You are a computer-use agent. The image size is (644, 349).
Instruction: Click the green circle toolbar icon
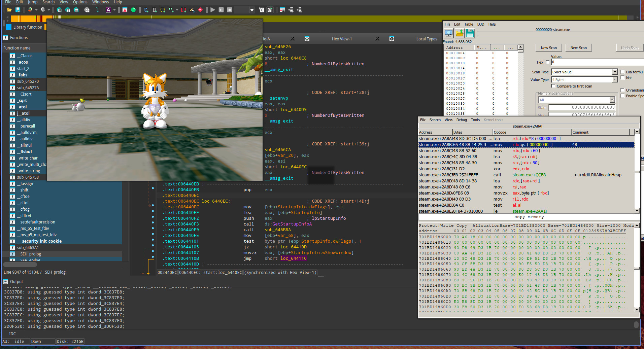pyautogui.click(x=133, y=10)
